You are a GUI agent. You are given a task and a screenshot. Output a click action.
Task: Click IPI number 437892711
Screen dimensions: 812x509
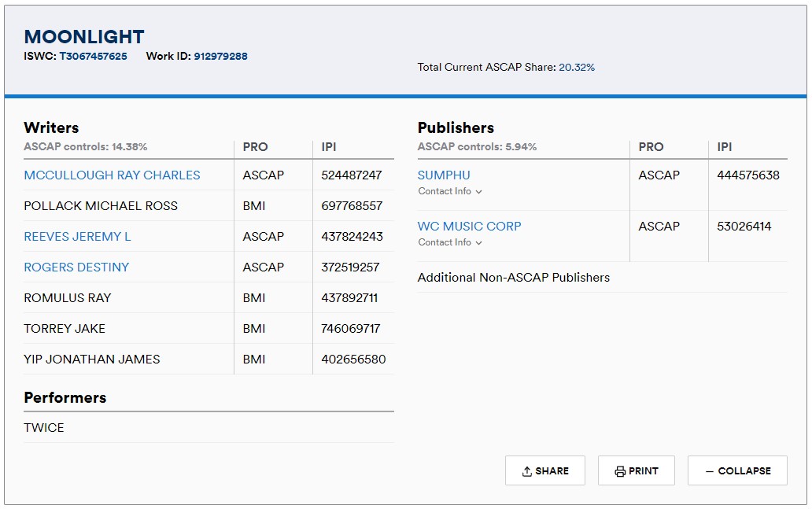point(349,297)
